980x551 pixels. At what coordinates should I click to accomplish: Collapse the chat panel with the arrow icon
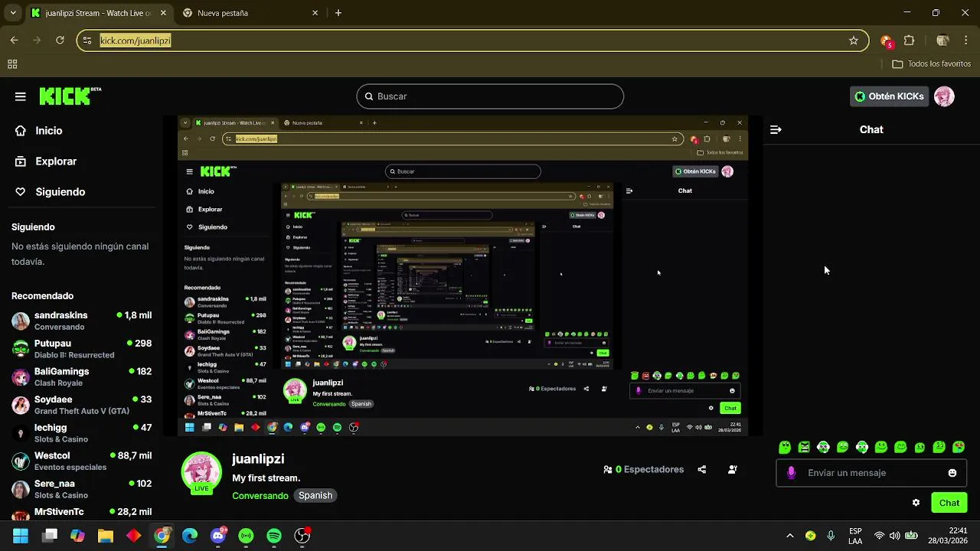click(776, 130)
